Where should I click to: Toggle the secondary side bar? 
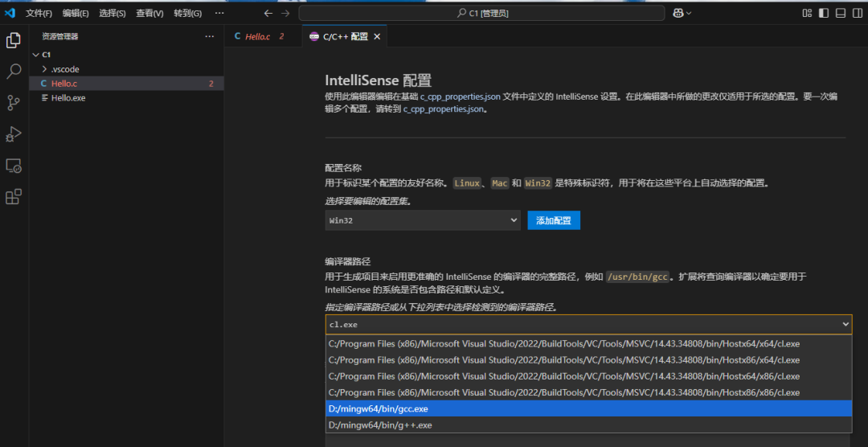pos(857,14)
